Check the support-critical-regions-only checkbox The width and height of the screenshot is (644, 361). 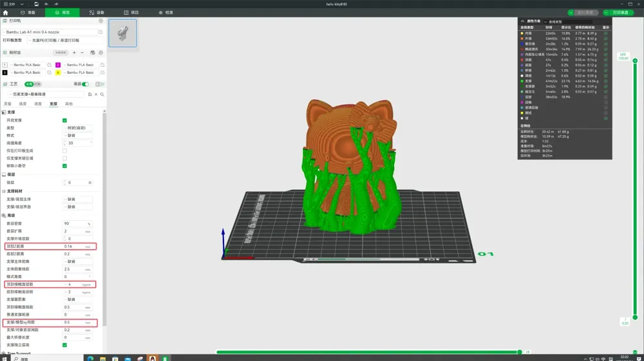coord(64,158)
